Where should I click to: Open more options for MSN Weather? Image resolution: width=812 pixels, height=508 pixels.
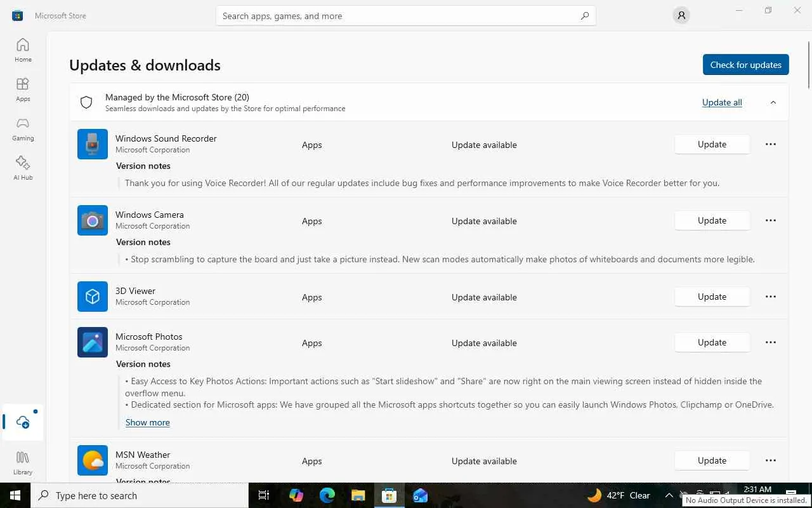(771, 460)
